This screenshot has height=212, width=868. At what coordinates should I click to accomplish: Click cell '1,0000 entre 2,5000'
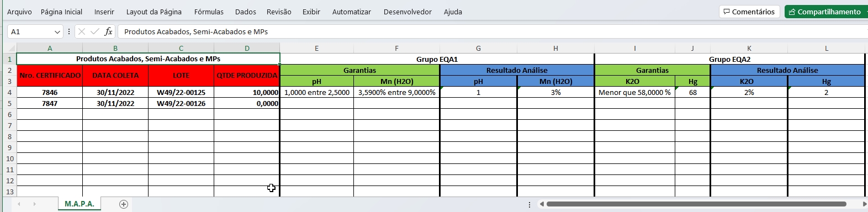click(x=317, y=92)
